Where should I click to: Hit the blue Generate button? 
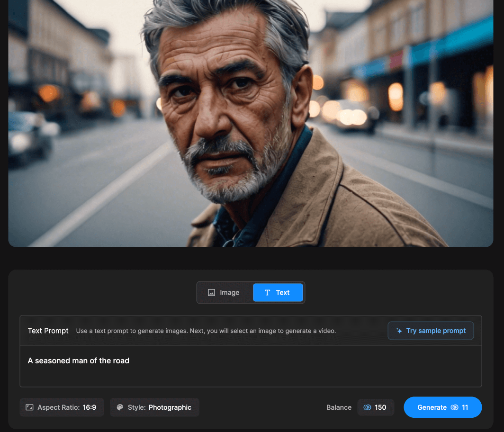pos(442,407)
